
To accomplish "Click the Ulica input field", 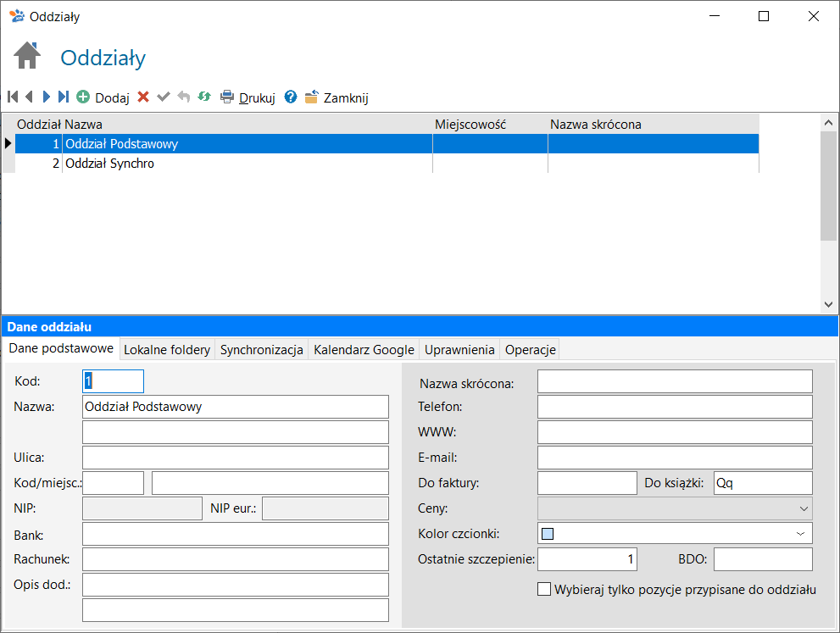I will point(236,458).
